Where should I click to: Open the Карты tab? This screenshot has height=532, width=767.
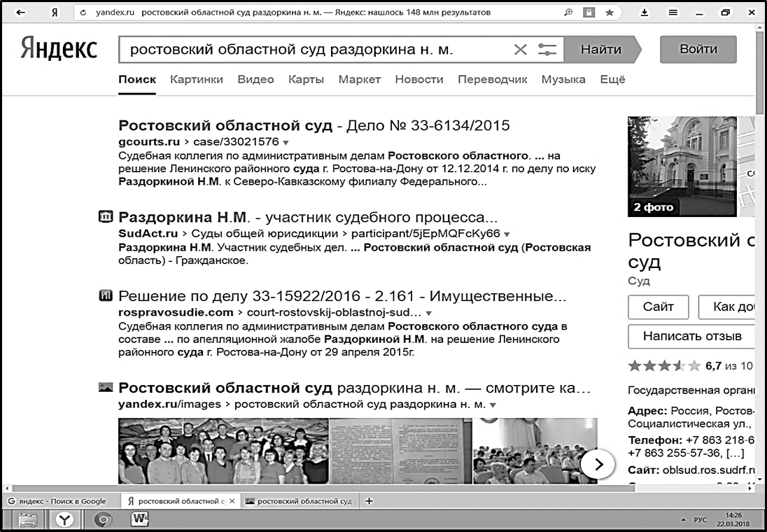click(307, 79)
